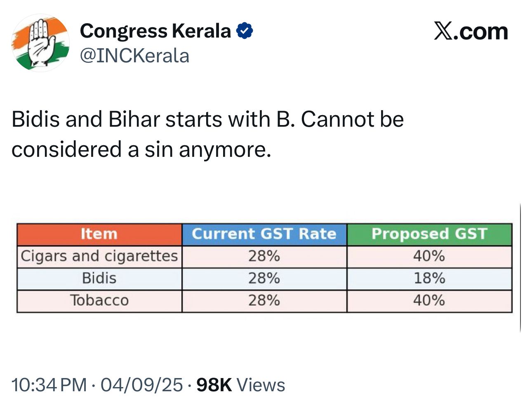Click the orange Item header cell
Viewport: 532px width, 409px height.
[x=99, y=234]
